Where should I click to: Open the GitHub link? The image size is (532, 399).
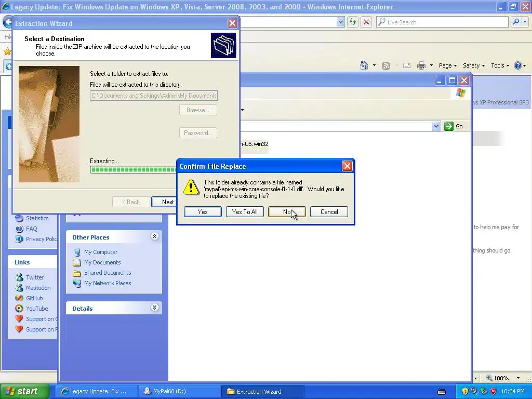[34, 298]
